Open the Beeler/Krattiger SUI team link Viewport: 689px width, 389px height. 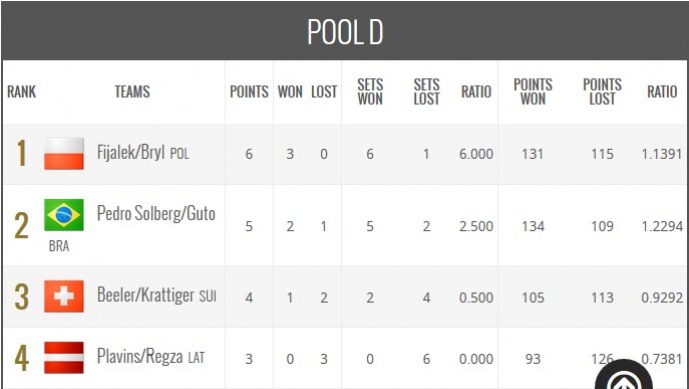tap(156, 295)
